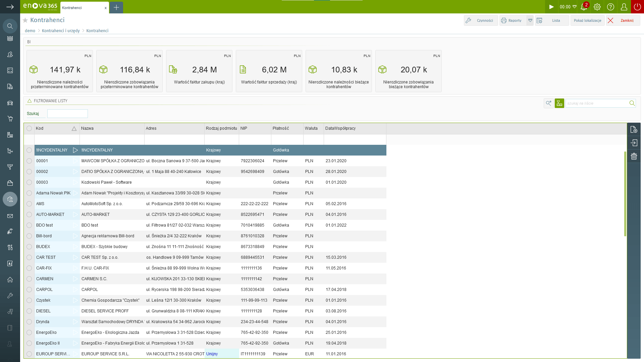644x362 pixels.
Task: Open Czynności button
Action: click(481, 20)
